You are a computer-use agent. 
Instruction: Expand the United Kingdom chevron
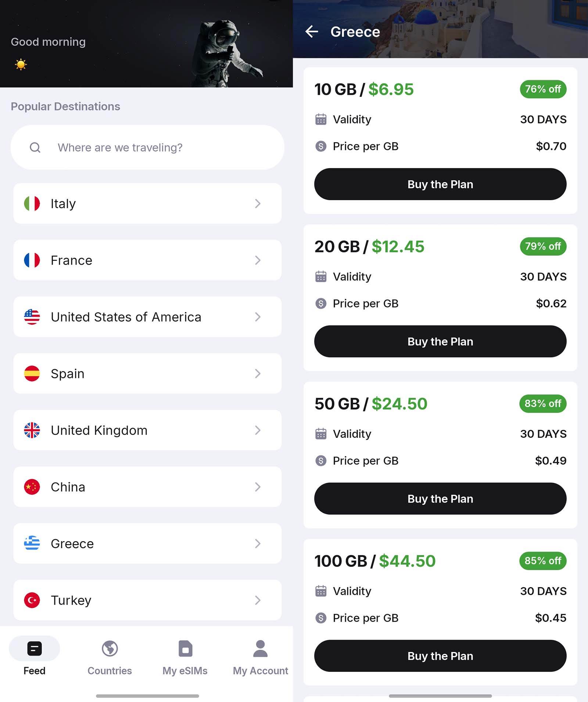258,430
